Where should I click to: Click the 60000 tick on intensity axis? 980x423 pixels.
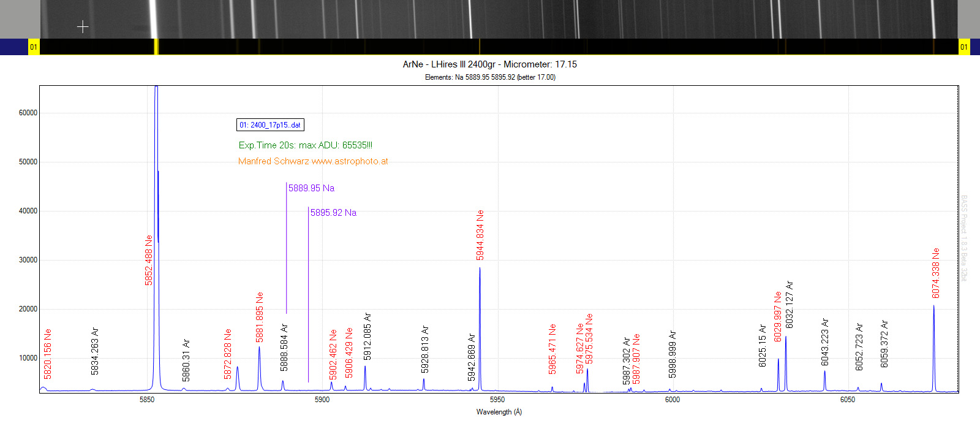(x=28, y=113)
